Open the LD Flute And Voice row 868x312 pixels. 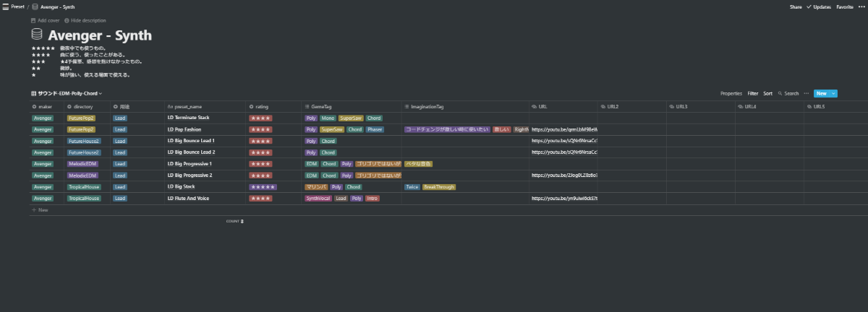(x=188, y=198)
